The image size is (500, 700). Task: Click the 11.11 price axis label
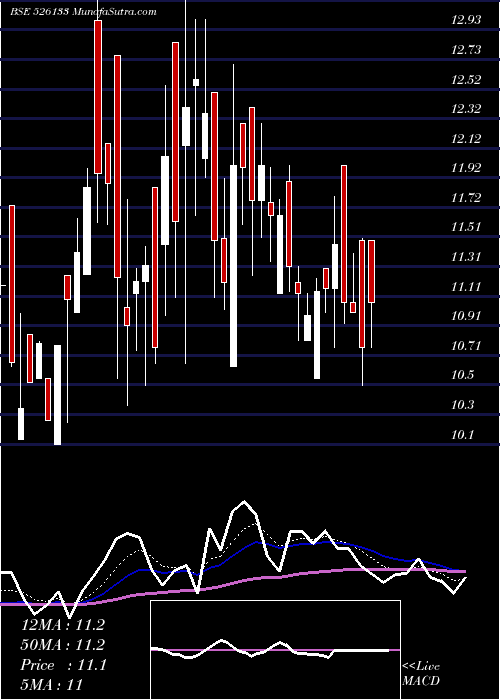tap(466, 286)
